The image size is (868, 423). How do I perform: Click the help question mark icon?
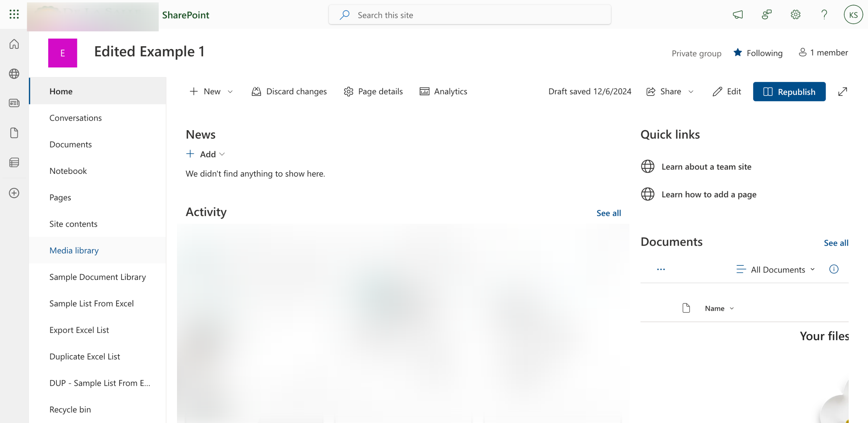pyautogui.click(x=824, y=15)
